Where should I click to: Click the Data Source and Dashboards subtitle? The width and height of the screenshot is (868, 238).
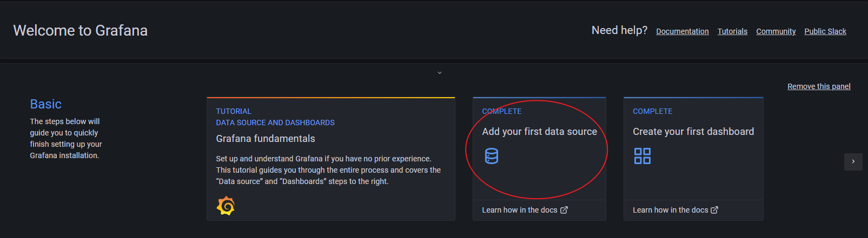pos(275,123)
